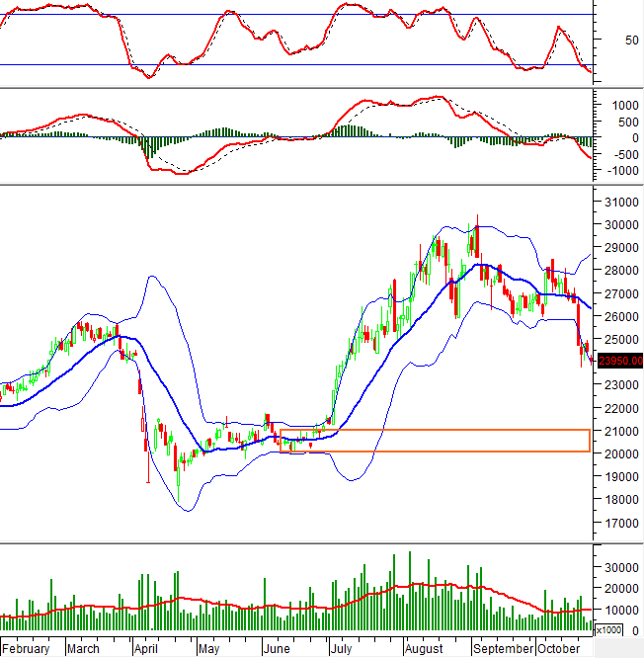Click the August month label

tap(425, 649)
